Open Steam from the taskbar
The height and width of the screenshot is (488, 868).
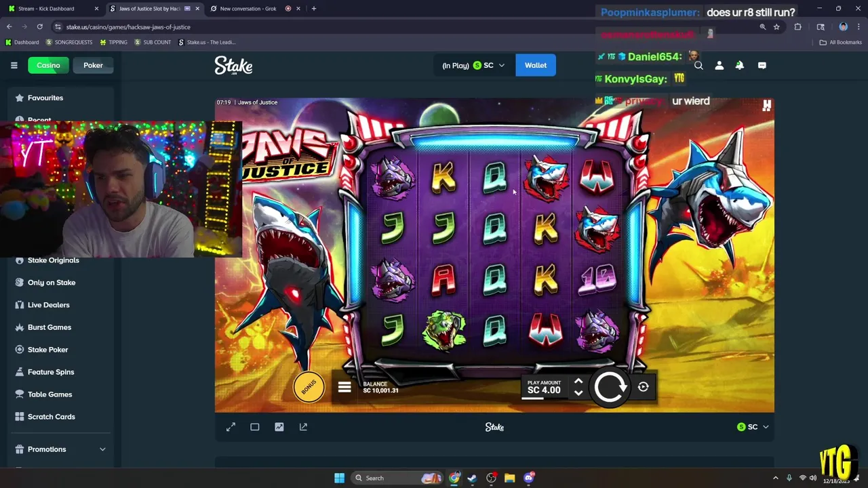[472, 478]
